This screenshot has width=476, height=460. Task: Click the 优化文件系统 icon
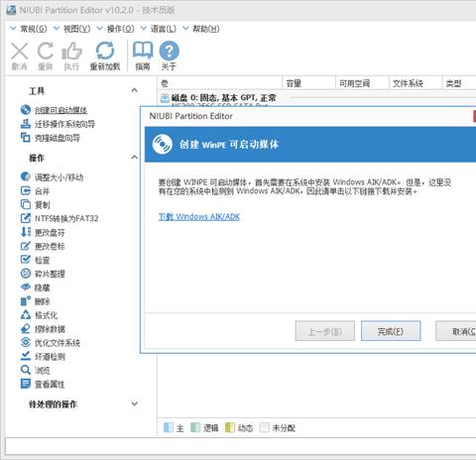click(x=26, y=342)
